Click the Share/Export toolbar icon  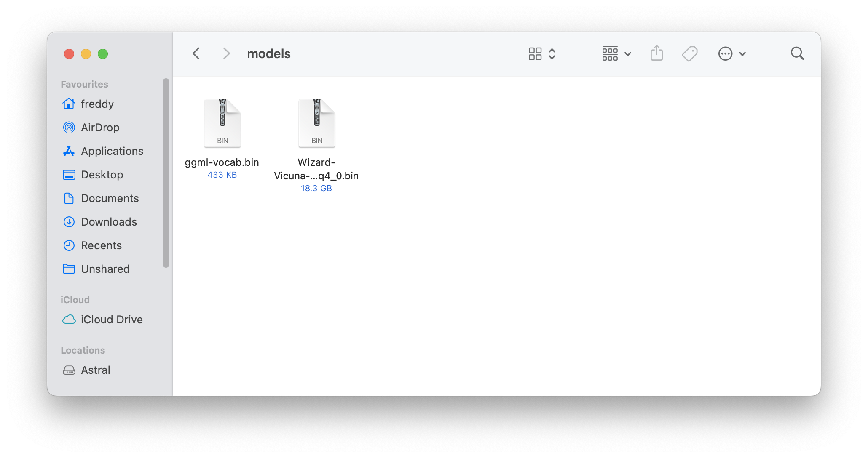(x=656, y=54)
